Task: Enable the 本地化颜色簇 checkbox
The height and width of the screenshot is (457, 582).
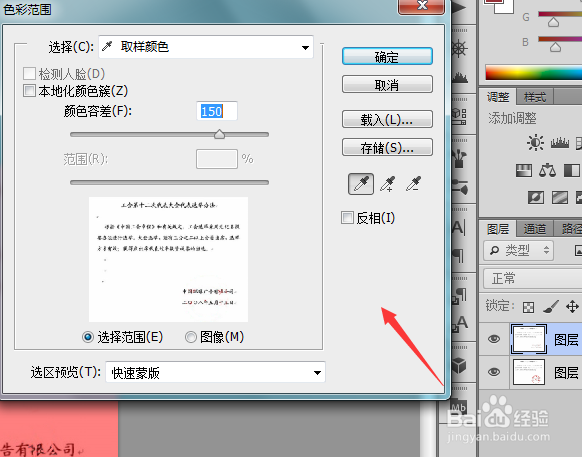Action: [x=29, y=91]
